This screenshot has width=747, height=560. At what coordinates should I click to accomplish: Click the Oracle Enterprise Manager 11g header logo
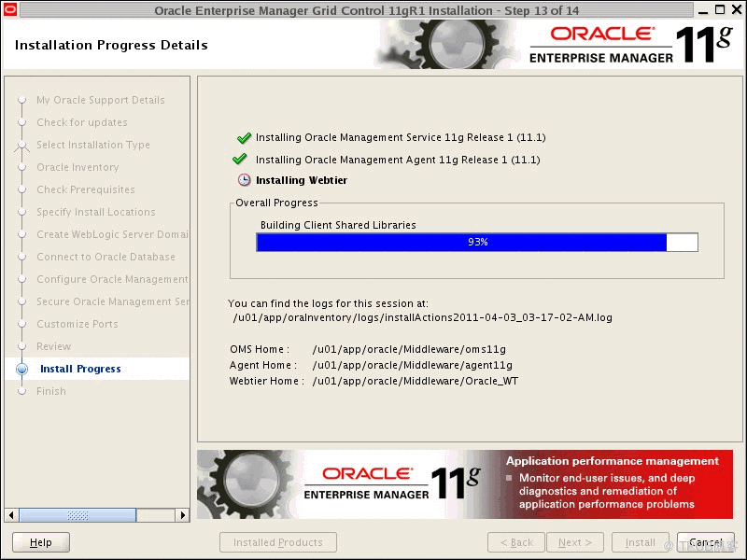tap(631, 44)
